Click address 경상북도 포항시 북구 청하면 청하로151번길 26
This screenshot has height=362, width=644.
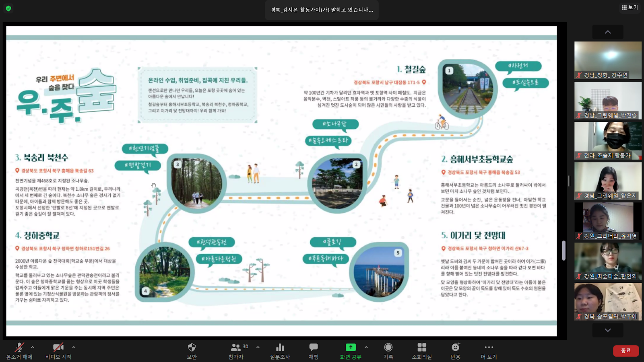[62, 249]
